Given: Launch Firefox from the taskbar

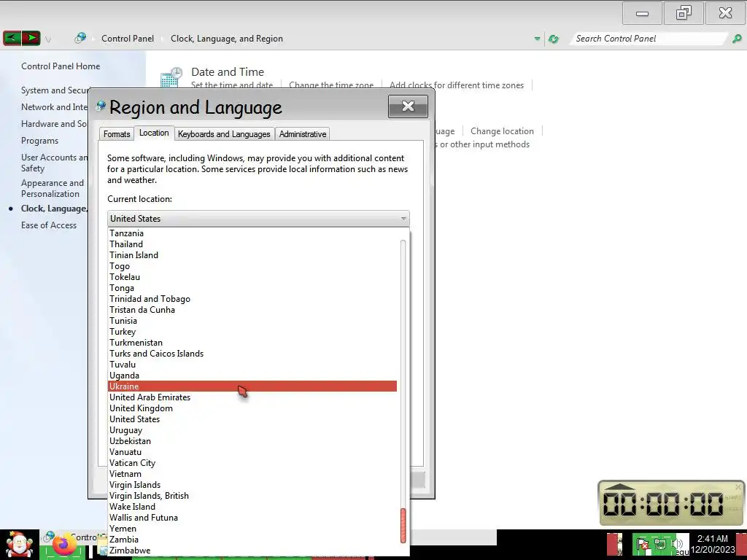Looking at the screenshot, I should tap(63, 545).
